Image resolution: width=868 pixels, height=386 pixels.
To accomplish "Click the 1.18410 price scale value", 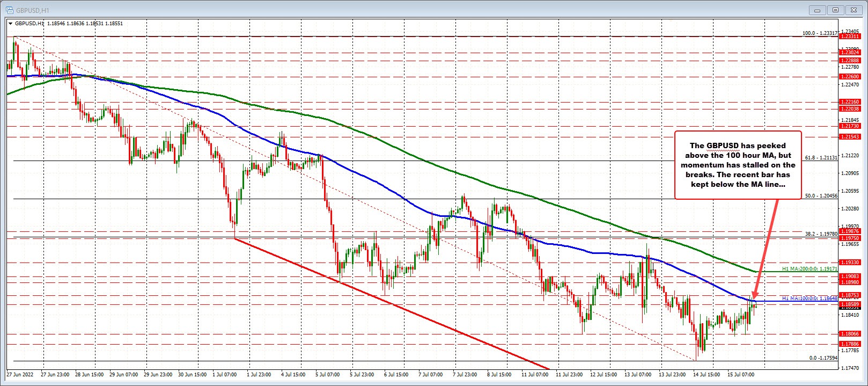I will (x=850, y=315).
